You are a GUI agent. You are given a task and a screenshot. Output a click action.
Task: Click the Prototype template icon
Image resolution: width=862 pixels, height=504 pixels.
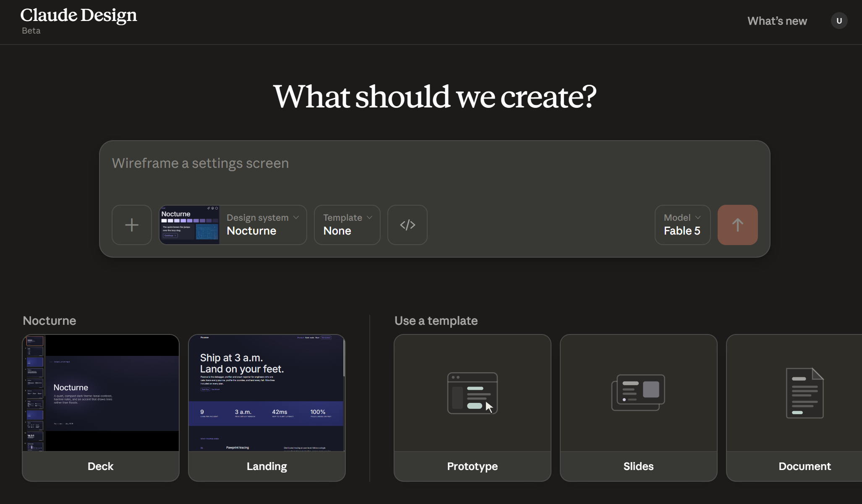point(473,393)
